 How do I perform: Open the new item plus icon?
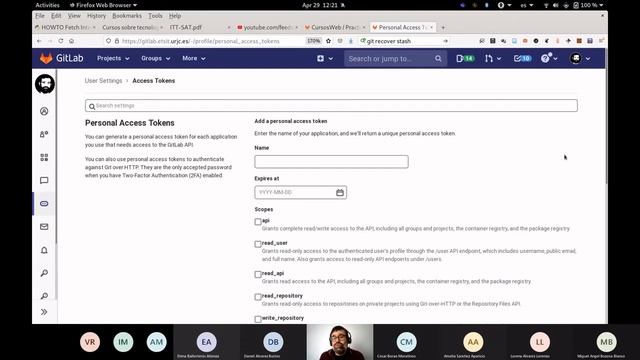pos(320,58)
